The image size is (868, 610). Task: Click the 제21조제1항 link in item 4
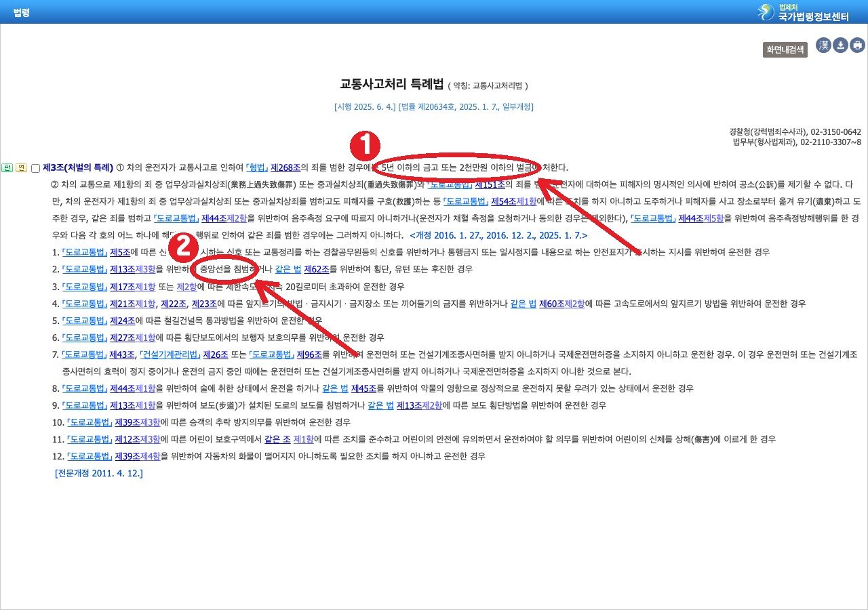132,304
